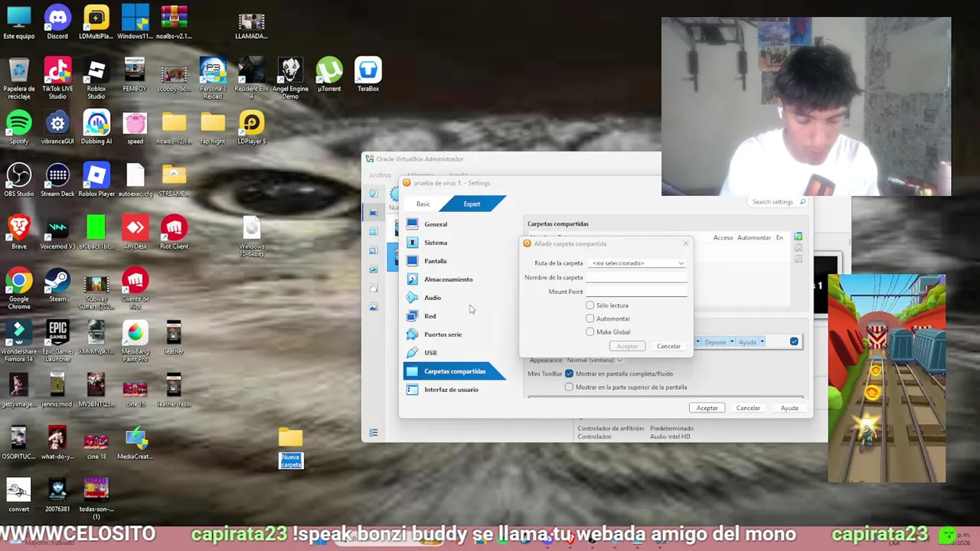Select the TikTok LIVE Studio desktop icon
Viewport: 980px width, 551px height.
click(x=57, y=79)
